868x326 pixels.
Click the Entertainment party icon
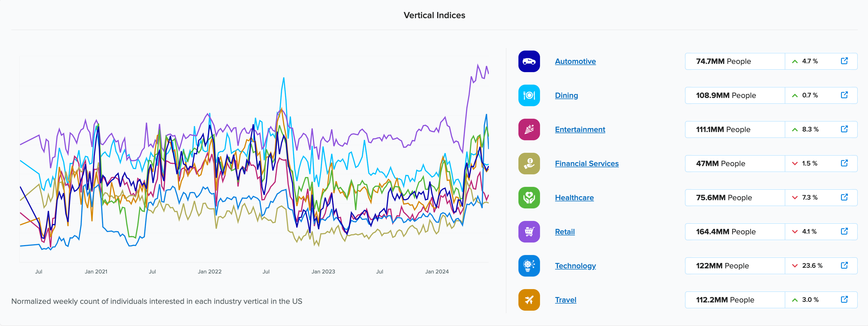click(x=529, y=129)
